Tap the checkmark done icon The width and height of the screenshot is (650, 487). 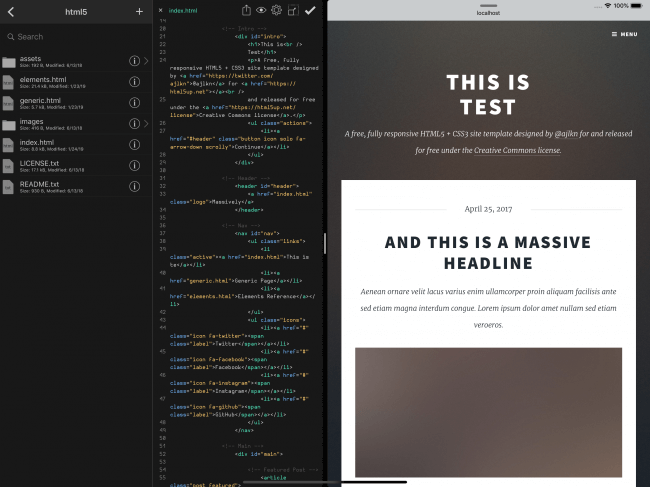point(310,10)
